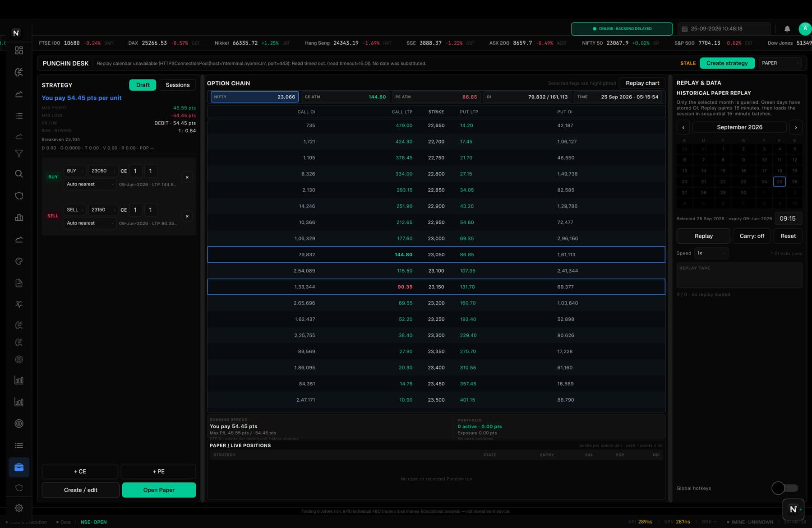Open the Speed 1x dropdown

[711, 253]
